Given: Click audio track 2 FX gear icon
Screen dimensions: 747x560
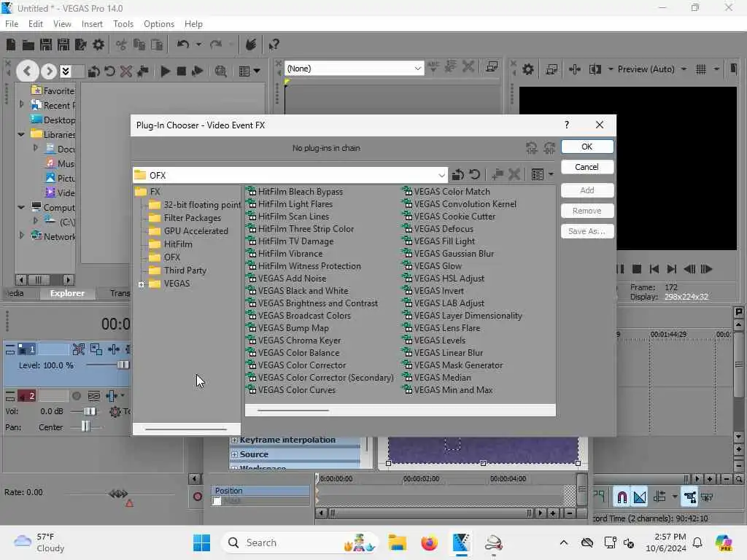Looking at the screenshot, I should (115, 411).
